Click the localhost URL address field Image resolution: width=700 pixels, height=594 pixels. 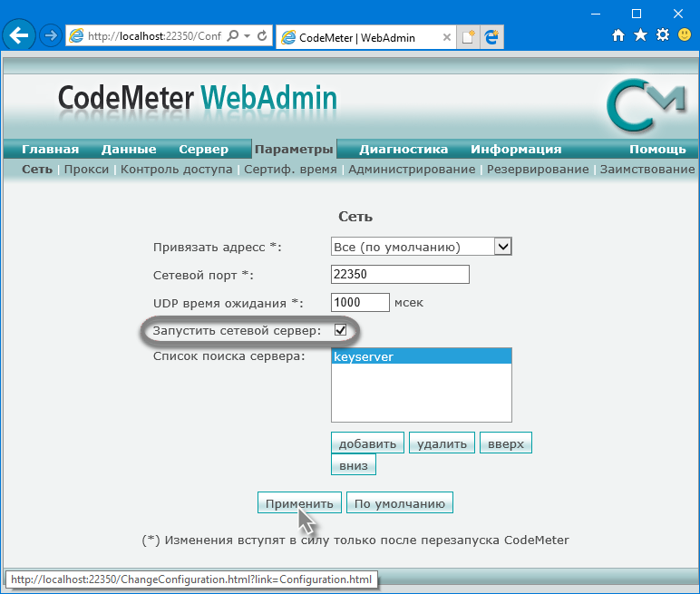[154, 35]
